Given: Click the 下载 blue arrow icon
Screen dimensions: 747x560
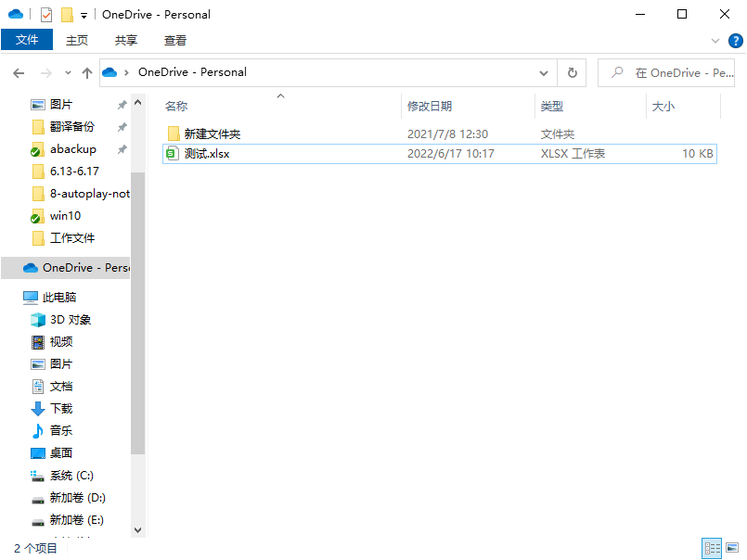Looking at the screenshot, I should click(x=38, y=409).
